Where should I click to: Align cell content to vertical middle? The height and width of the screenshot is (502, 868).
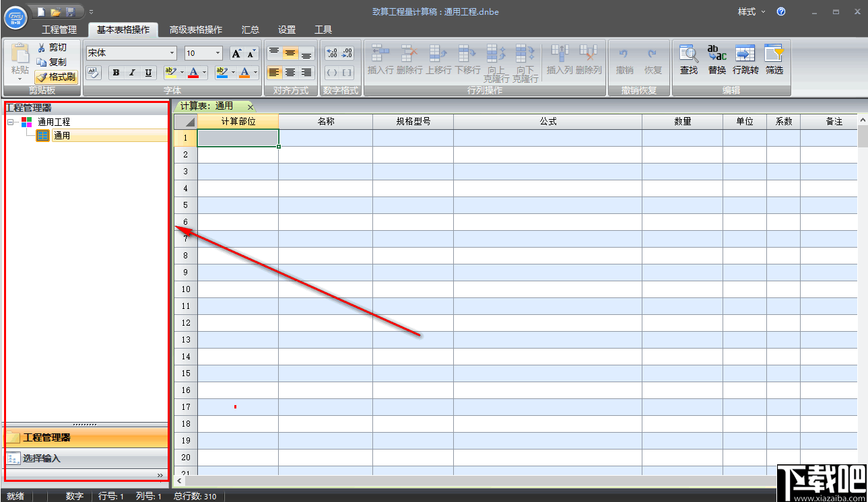290,53
